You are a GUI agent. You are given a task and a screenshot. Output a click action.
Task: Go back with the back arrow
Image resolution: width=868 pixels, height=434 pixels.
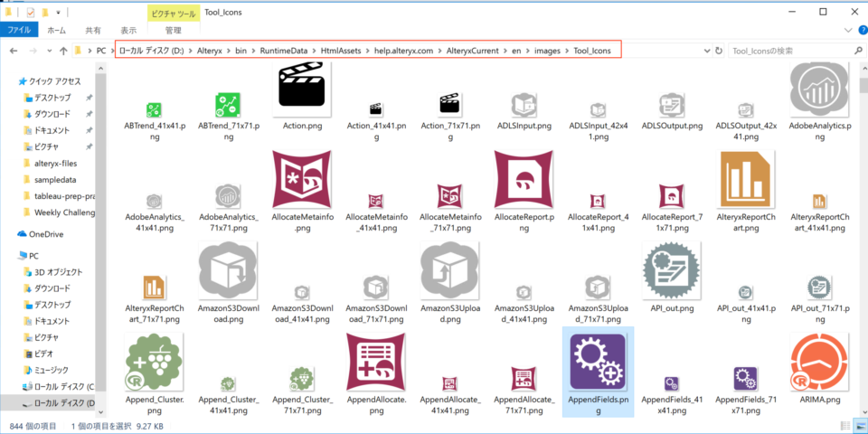pos(14,51)
